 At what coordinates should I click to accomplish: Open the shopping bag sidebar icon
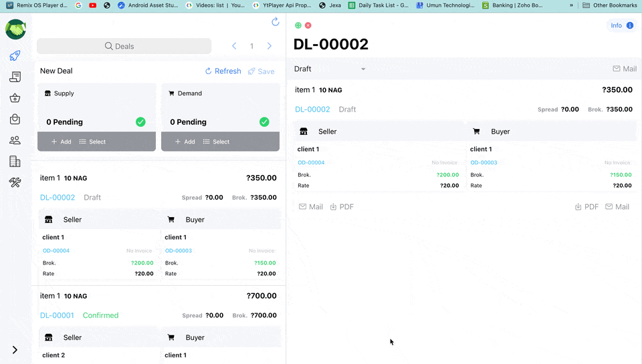(15, 119)
